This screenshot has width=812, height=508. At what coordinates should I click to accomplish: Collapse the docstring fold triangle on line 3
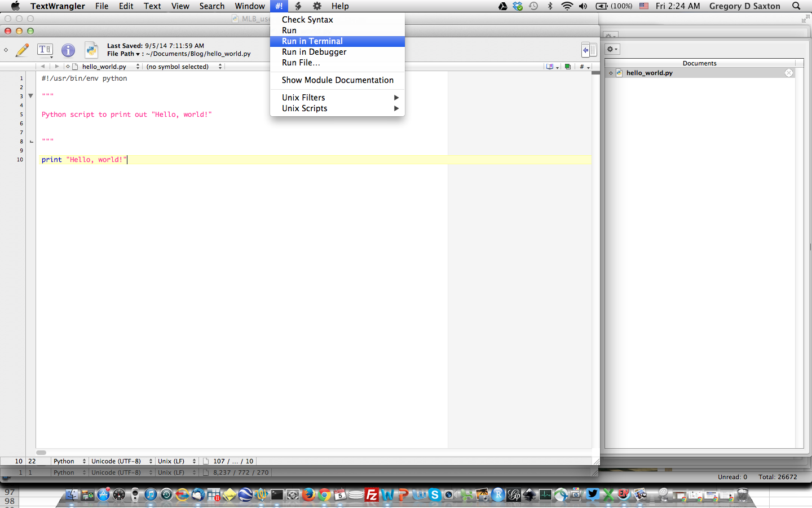(31, 96)
